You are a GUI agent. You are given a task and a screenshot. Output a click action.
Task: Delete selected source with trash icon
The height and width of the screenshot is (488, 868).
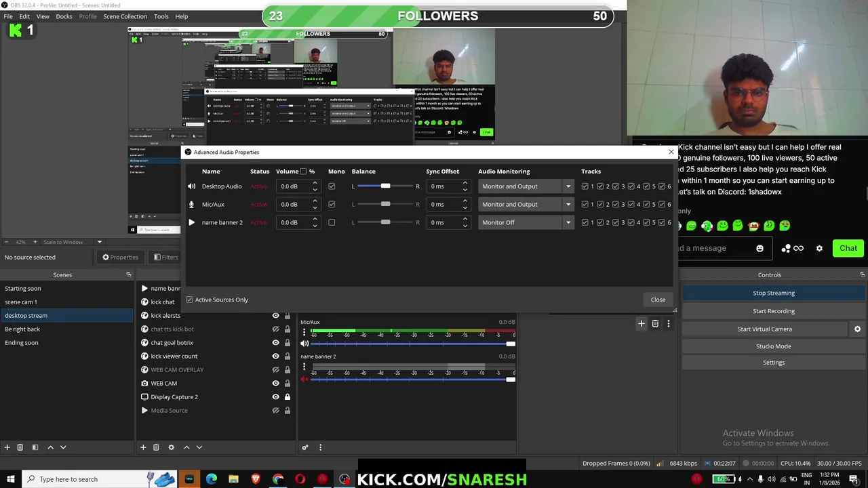click(x=156, y=447)
